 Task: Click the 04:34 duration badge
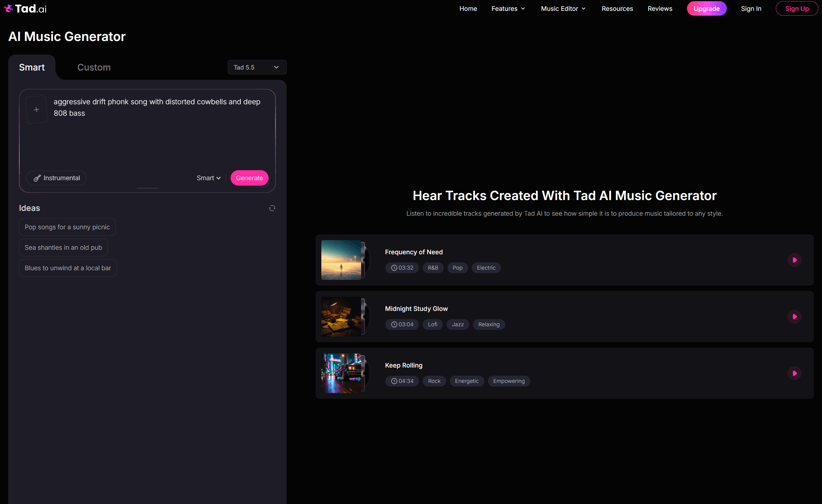(402, 381)
